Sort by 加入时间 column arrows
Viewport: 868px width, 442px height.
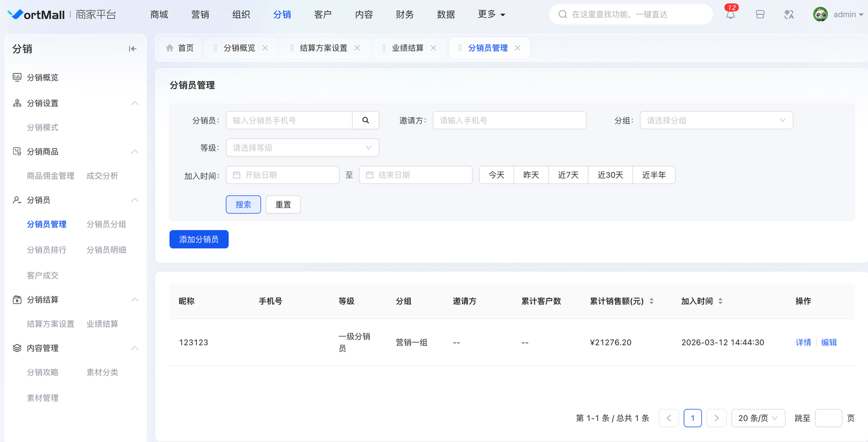tap(720, 301)
